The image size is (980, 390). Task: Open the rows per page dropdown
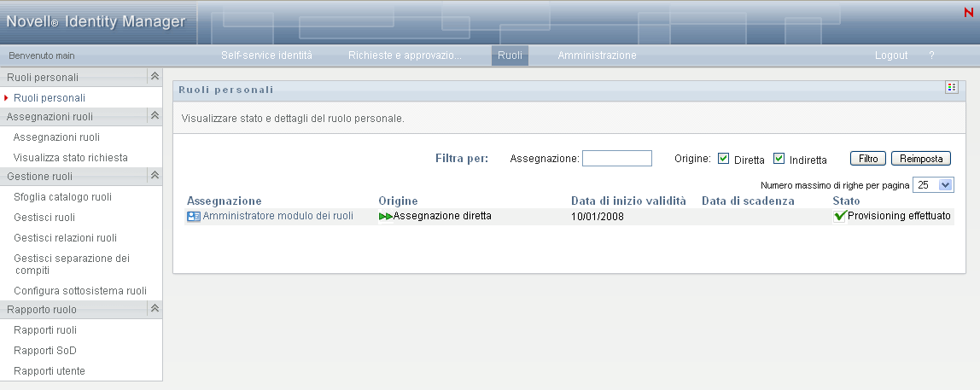pyautogui.click(x=933, y=185)
